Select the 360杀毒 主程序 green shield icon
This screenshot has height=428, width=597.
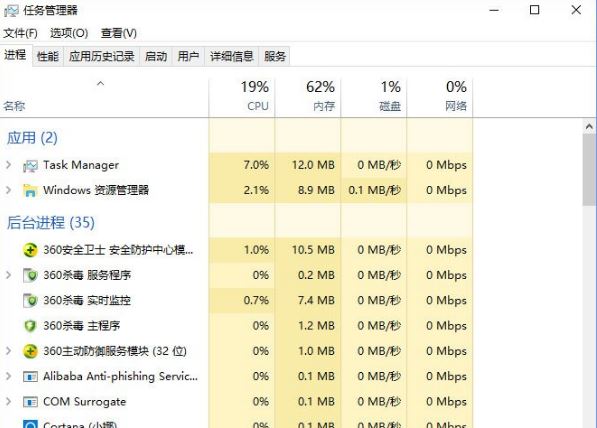point(30,326)
